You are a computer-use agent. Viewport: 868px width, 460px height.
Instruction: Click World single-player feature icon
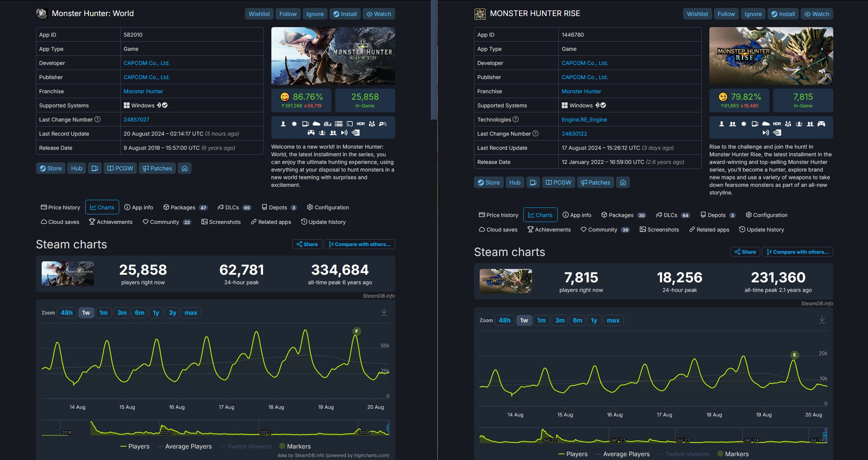283,124
